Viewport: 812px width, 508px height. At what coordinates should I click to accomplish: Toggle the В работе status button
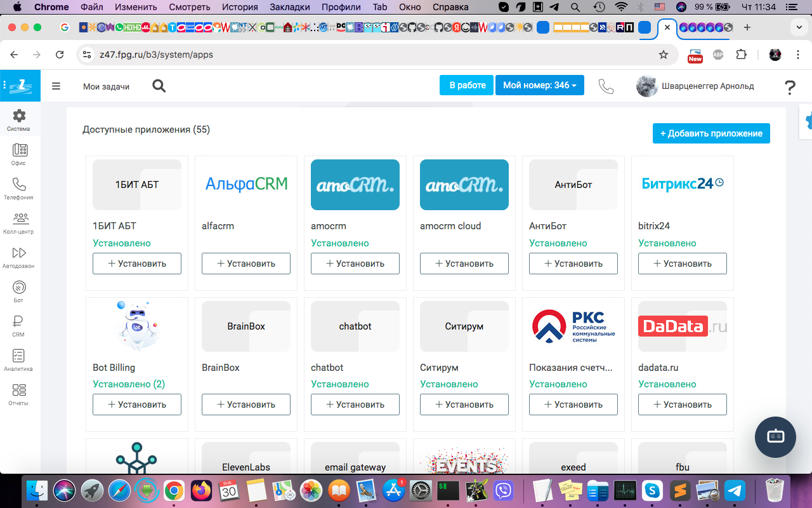tap(467, 85)
